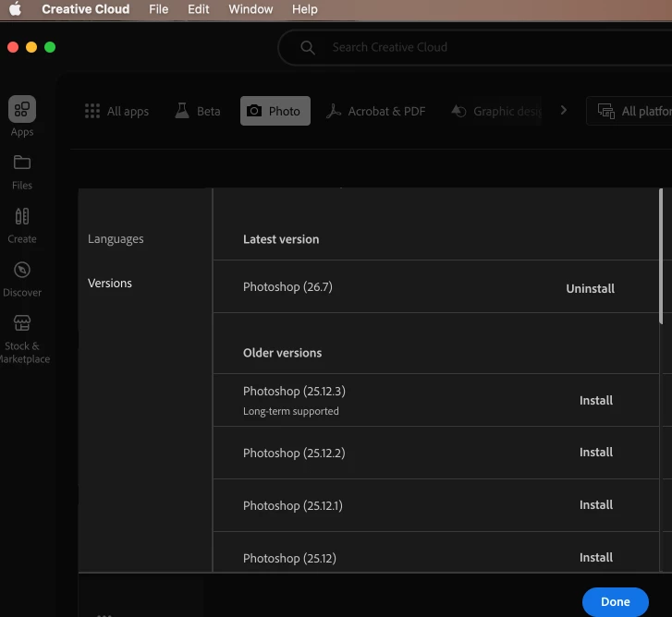Click the Photoshop (25.12) row text
This screenshot has height=617, width=672.
point(289,558)
